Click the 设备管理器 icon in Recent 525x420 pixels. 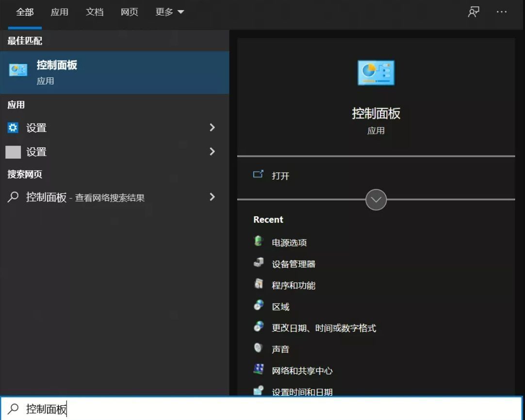click(258, 263)
